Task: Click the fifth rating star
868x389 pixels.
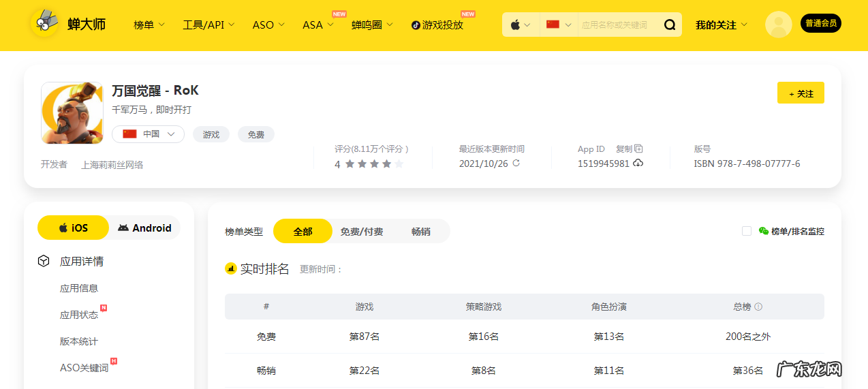Action: pos(399,164)
